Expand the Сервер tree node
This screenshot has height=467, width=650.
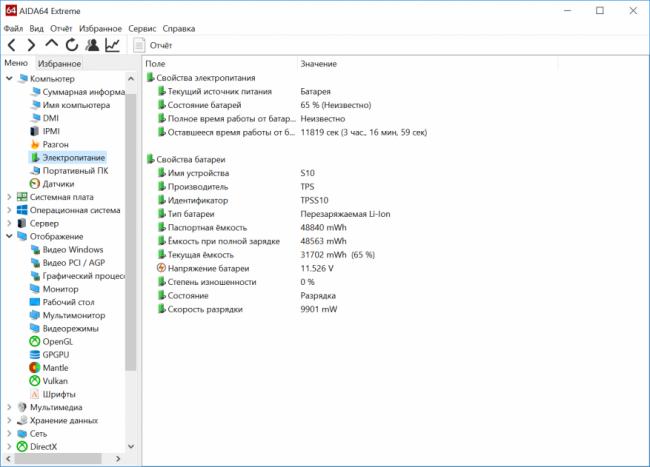pos(9,223)
